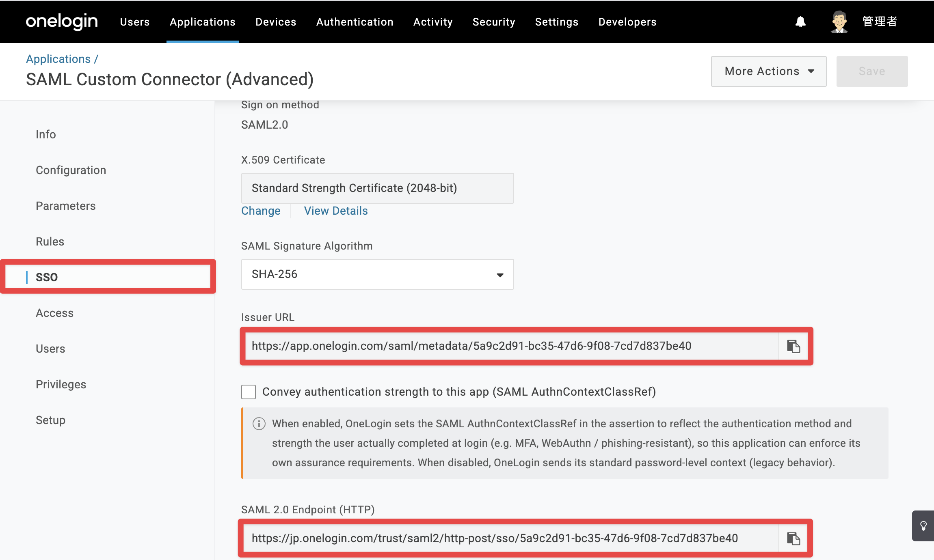Image resolution: width=934 pixels, height=560 pixels.
Task: Open the lightbulb help widget
Action: point(923,526)
